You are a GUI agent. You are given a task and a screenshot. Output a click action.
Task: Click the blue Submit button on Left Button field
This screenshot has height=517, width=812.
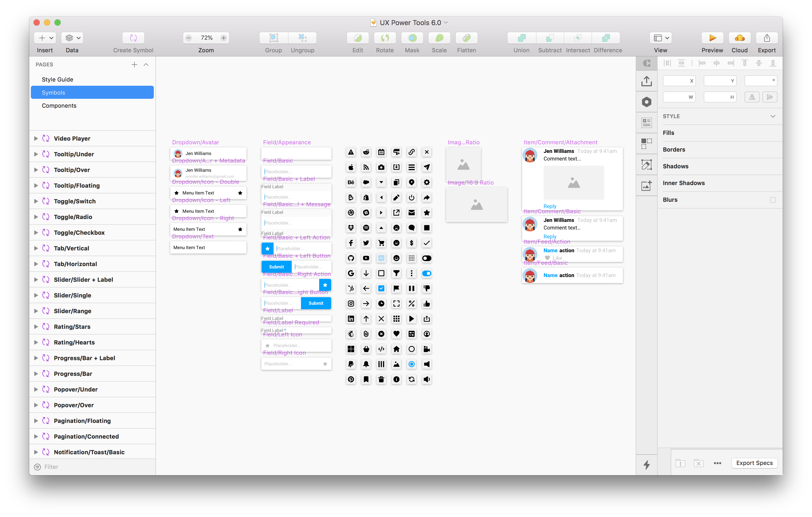[x=276, y=267]
